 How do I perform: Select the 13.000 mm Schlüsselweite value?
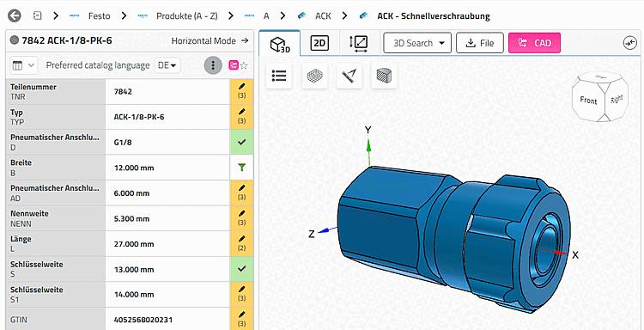pos(167,269)
